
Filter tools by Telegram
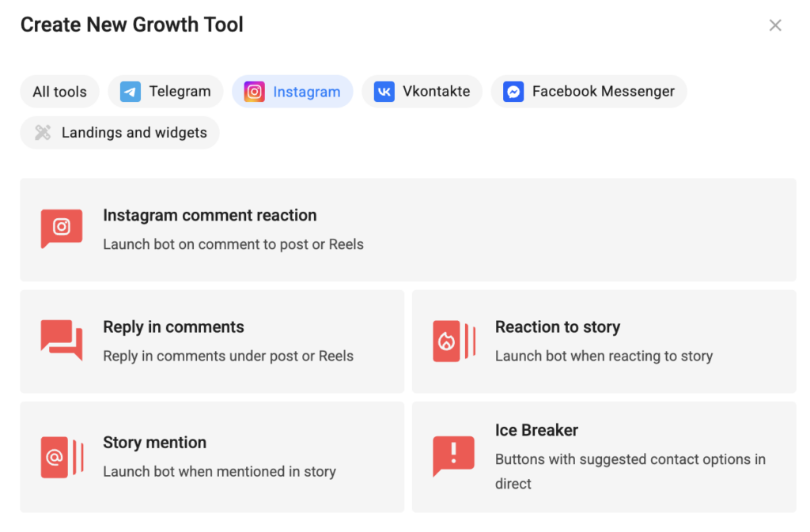pos(165,92)
